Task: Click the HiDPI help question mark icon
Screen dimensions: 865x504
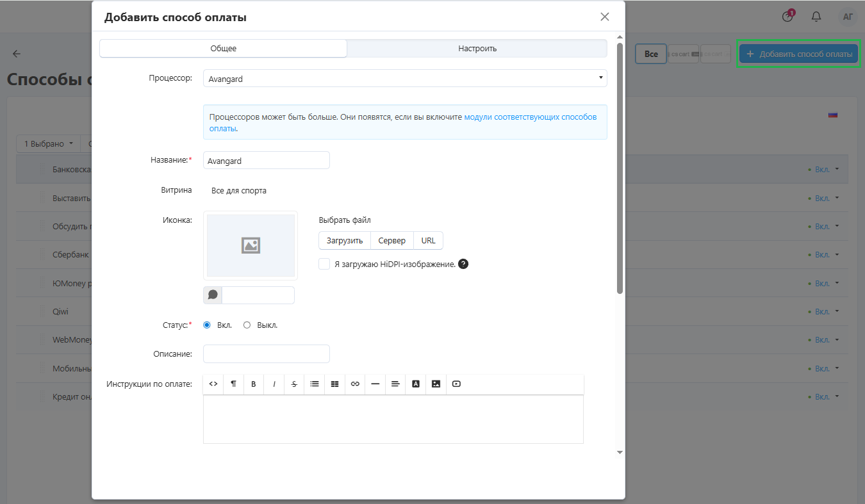Action: point(463,264)
